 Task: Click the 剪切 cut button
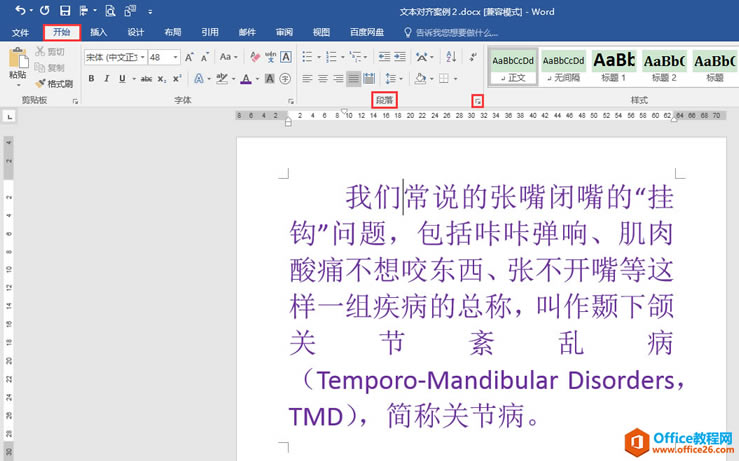coord(50,51)
